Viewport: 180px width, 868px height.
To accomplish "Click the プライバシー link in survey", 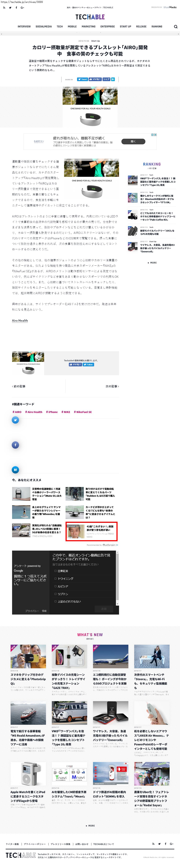I will click(x=32, y=611).
